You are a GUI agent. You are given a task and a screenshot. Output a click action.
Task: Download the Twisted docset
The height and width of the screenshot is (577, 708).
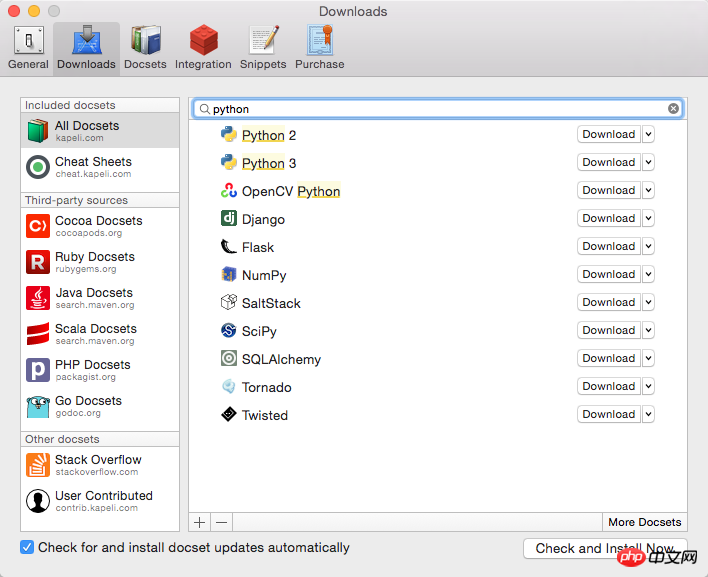point(609,414)
